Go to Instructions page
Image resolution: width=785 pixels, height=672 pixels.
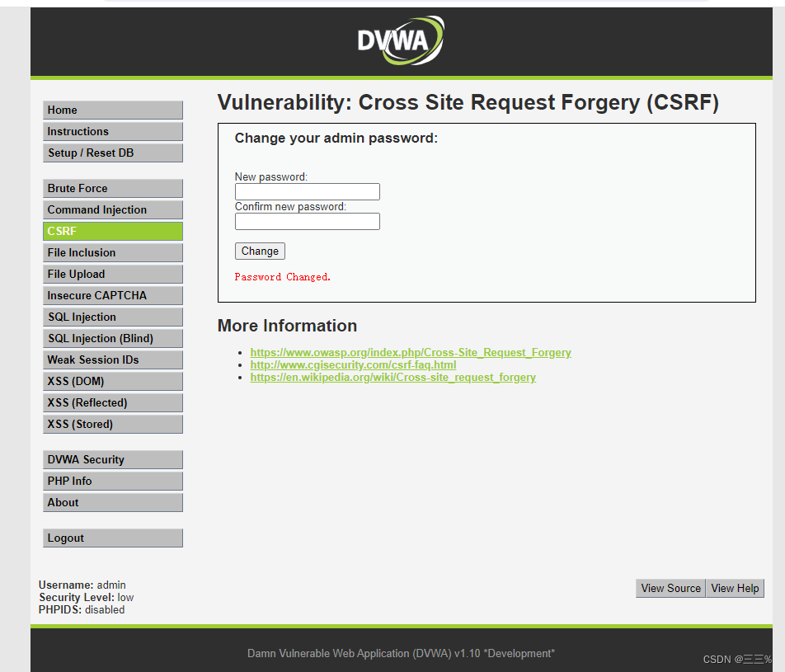[113, 132]
